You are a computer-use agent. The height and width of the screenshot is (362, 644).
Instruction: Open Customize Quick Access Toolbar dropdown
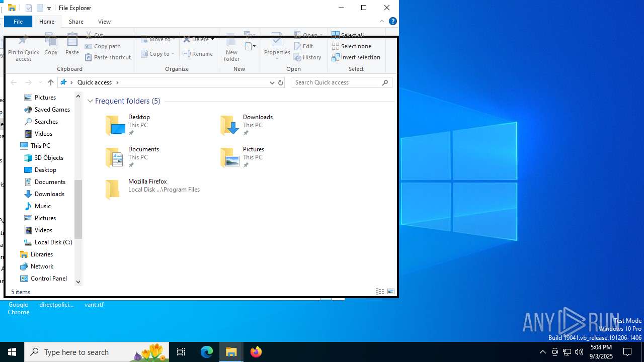pos(49,8)
